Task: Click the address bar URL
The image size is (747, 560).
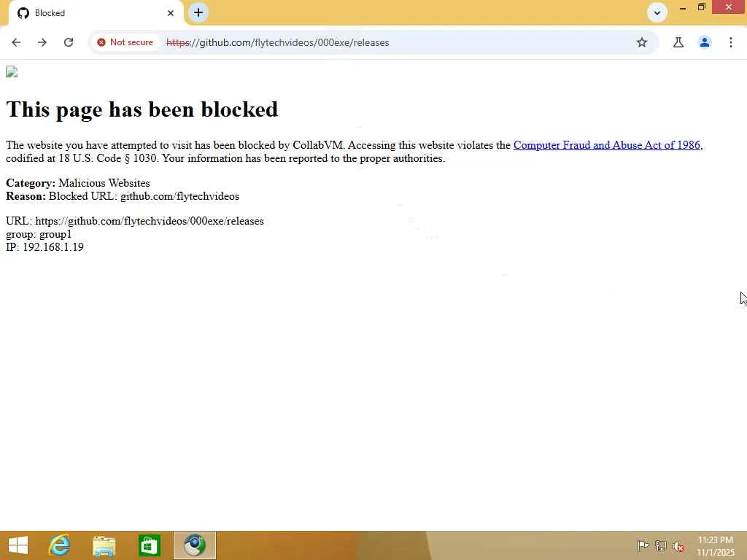Action: pyautogui.click(x=277, y=42)
